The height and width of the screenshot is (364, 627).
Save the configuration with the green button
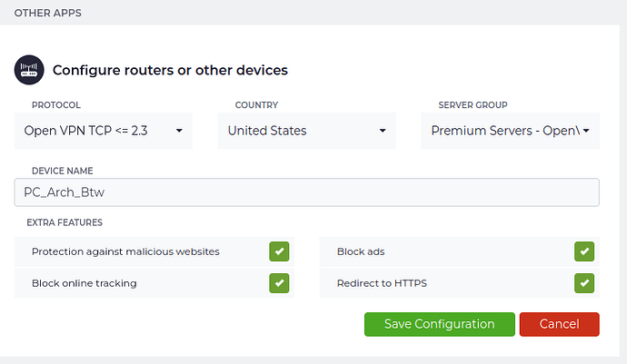(x=440, y=324)
